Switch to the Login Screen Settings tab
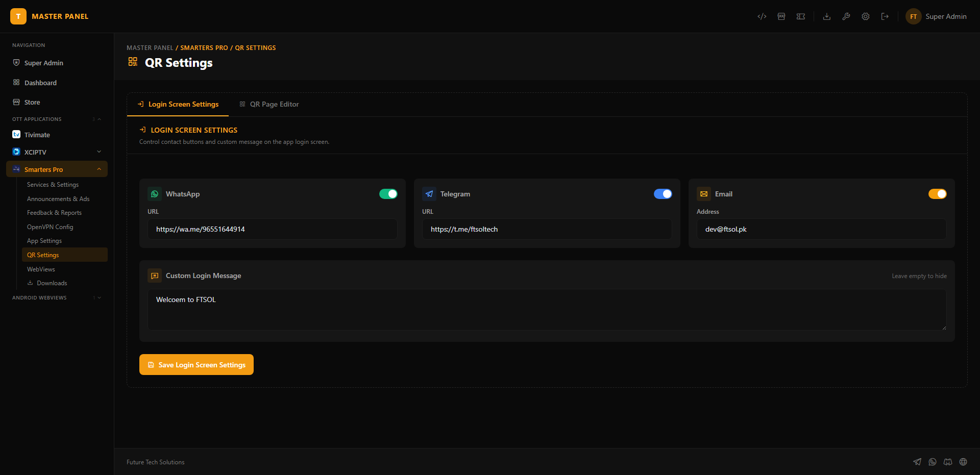980x475 pixels. click(178, 104)
